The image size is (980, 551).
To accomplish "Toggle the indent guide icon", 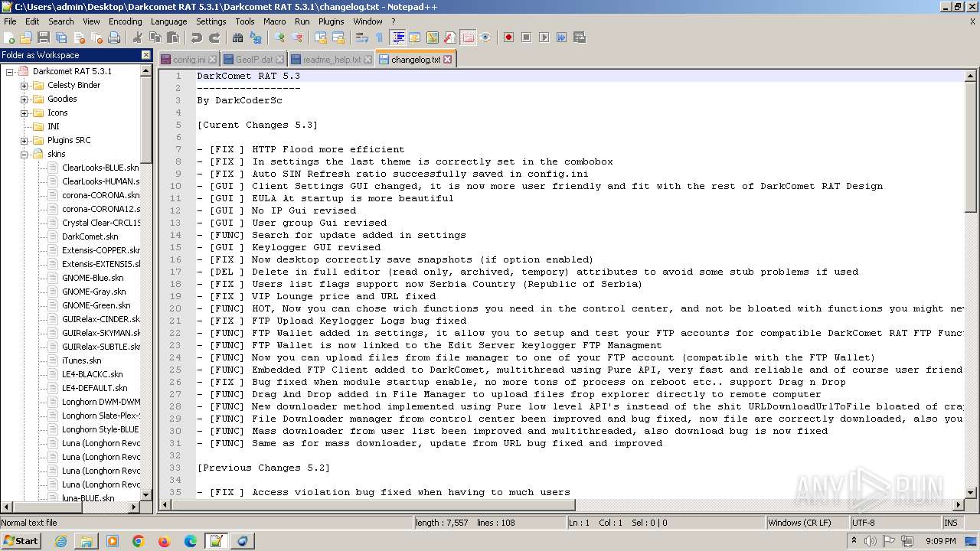I will [398, 37].
